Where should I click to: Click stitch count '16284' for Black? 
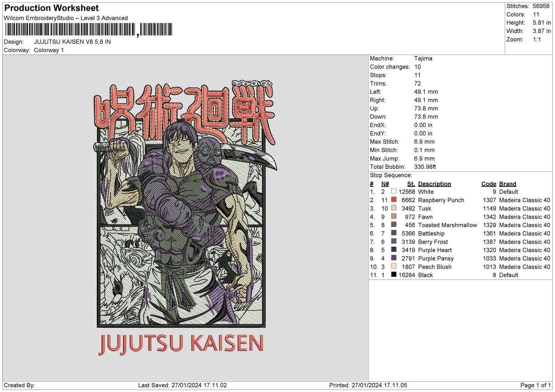[x=407, y=275]
